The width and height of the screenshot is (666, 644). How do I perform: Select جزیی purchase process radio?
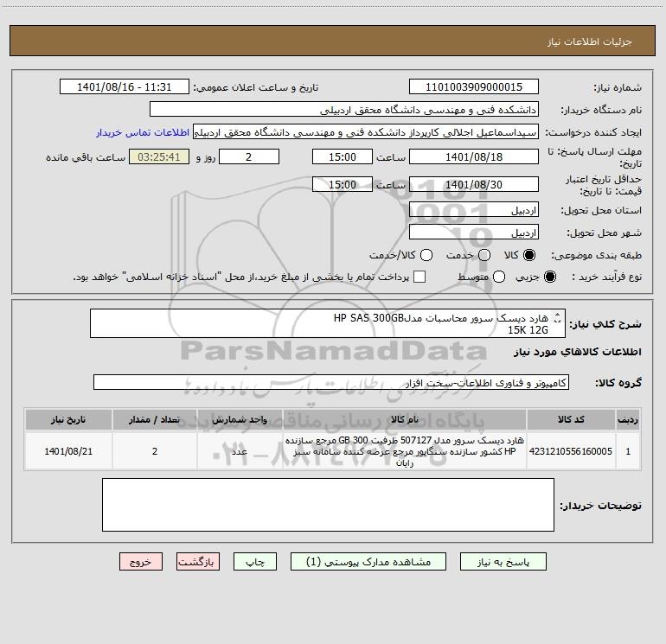coord(549,277)
